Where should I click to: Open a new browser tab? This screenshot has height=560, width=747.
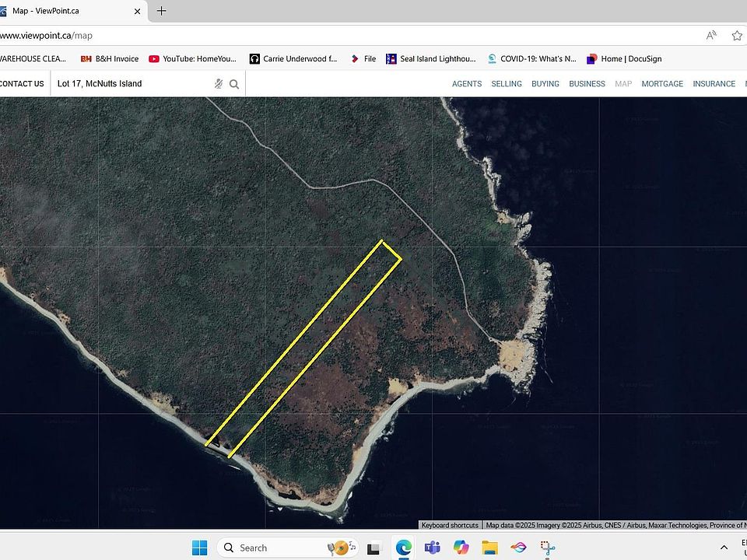pos(162,11)
